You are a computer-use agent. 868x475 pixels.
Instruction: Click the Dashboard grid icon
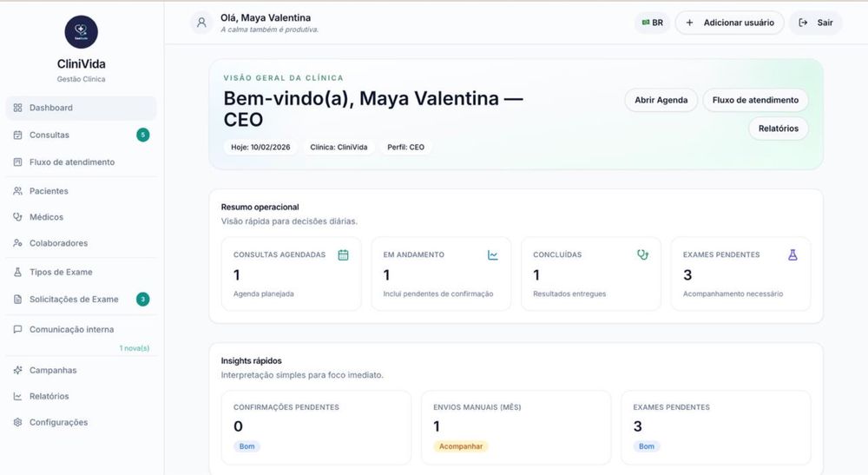[x=17, y=108]
